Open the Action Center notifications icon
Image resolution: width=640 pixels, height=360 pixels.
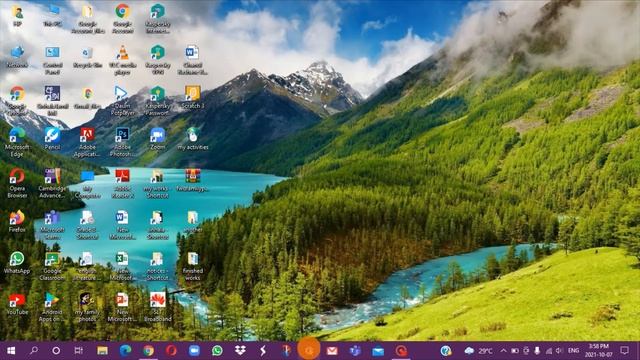[624, 351]
